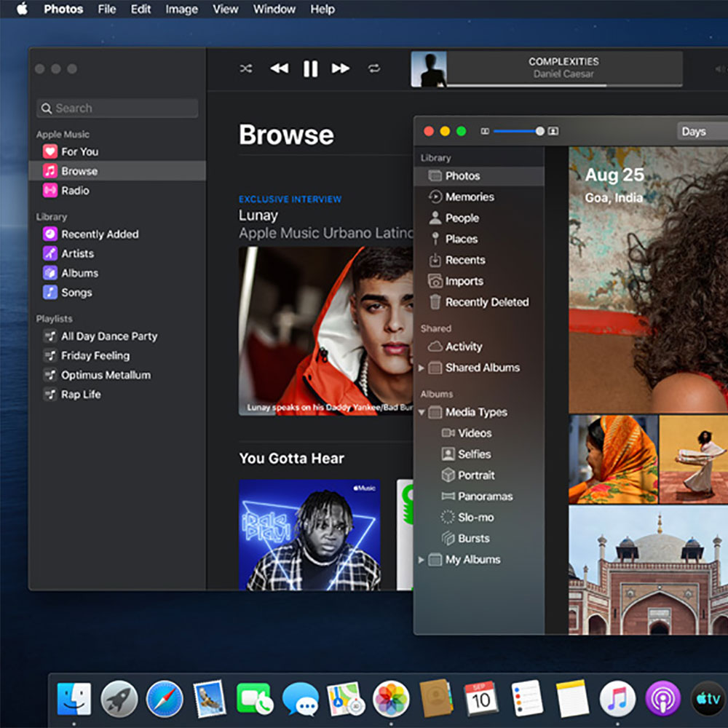Go back to previous track
Image resolution: width=728 pixels, height=728 pixels.
click(x=279, y=68)
